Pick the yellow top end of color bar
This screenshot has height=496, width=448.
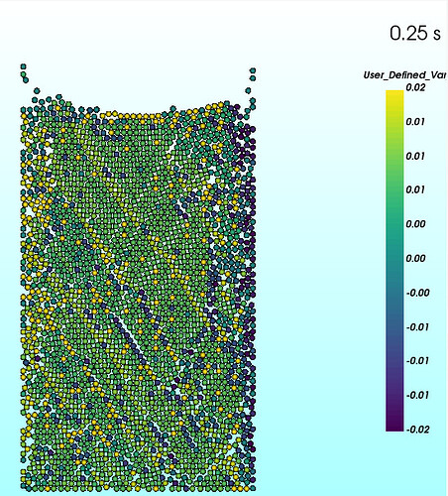394,94
